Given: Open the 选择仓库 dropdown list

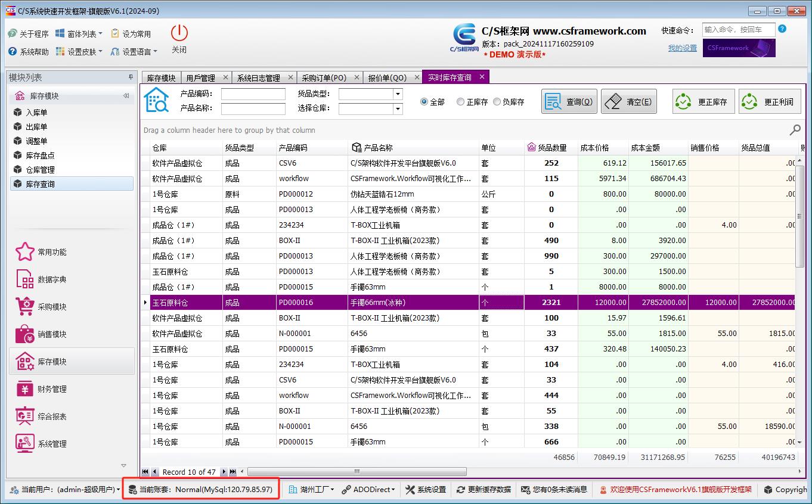Looking at the screenshot, I should pos(398,109).
